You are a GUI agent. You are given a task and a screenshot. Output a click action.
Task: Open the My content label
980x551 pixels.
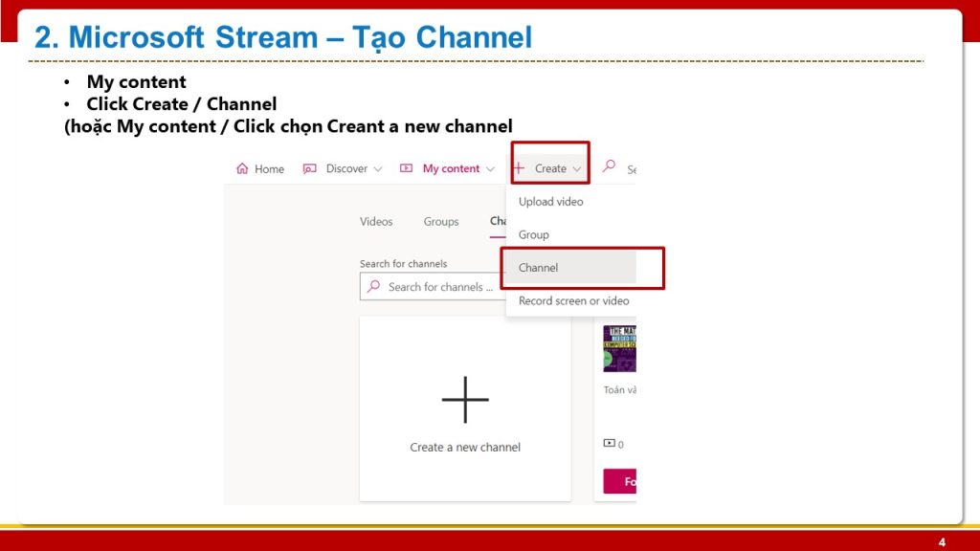pos(452,168)
